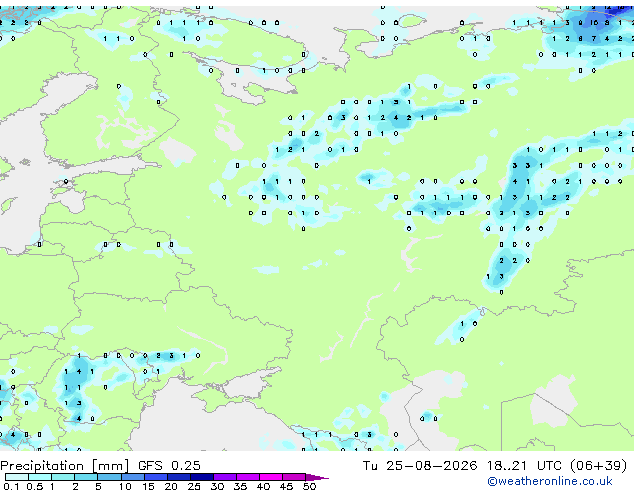The image size is (634, 490).
Task: Click the '35' legend scale label
Action: (240, 486)
